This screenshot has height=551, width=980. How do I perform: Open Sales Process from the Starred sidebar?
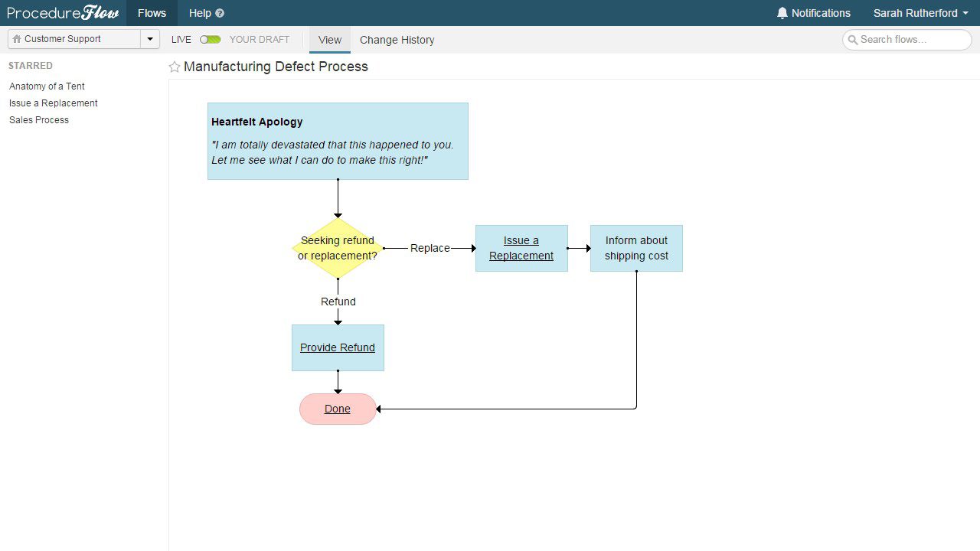coord(38,119)
